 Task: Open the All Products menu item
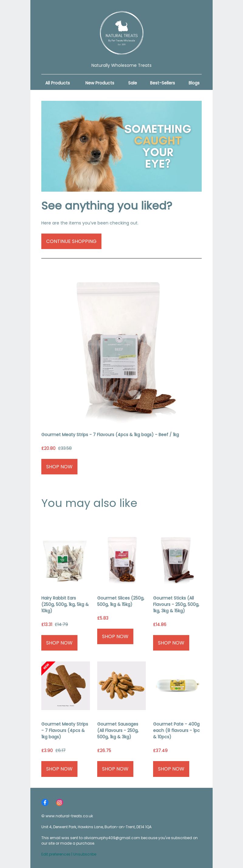coord(58,83)
